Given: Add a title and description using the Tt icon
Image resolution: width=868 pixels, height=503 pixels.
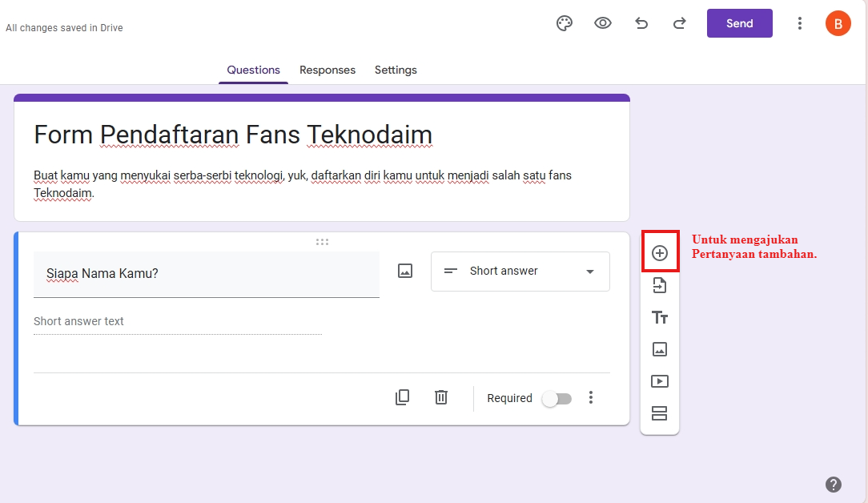Looking at the screenshot, I should point(659,317).
